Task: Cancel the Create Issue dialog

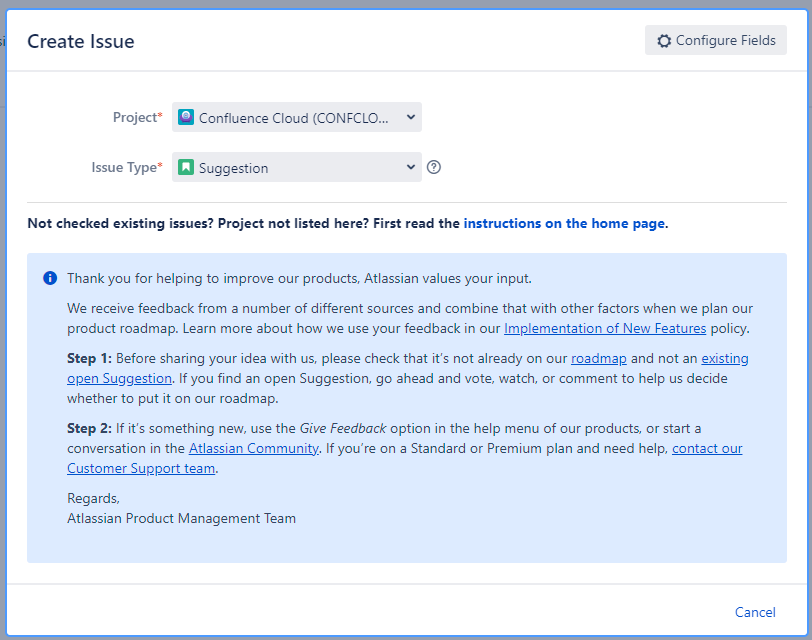Action: pyautogui.click(x=755, y=612)
